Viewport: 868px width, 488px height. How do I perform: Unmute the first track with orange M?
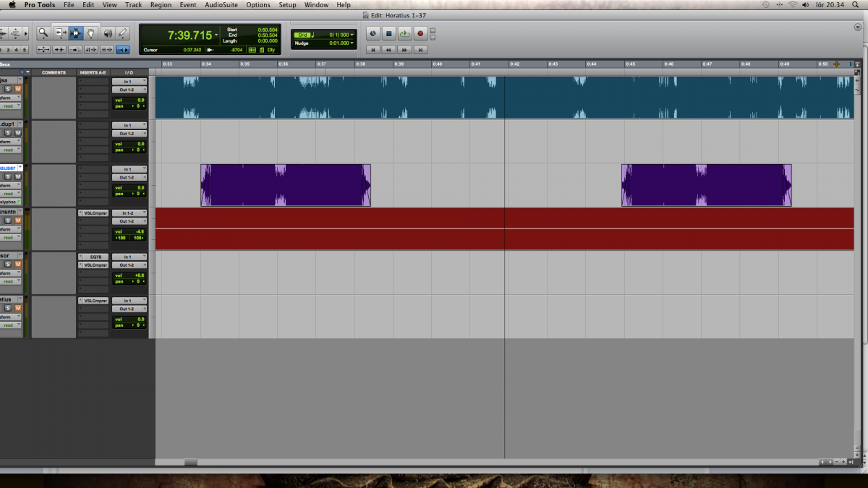(x=18, y=89)
